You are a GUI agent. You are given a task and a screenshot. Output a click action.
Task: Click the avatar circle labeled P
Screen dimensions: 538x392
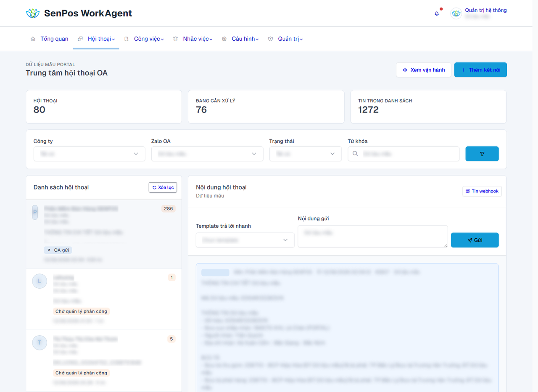point(35,212)
